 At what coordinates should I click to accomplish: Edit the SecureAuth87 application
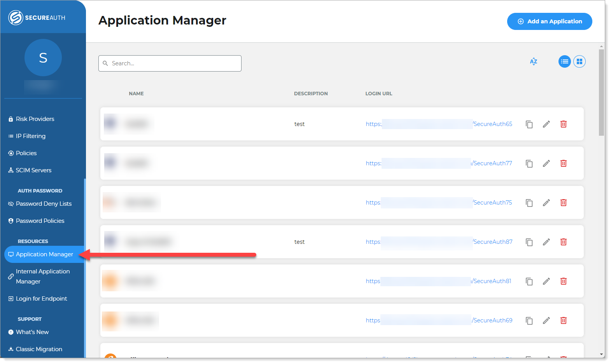pos(546,242)
